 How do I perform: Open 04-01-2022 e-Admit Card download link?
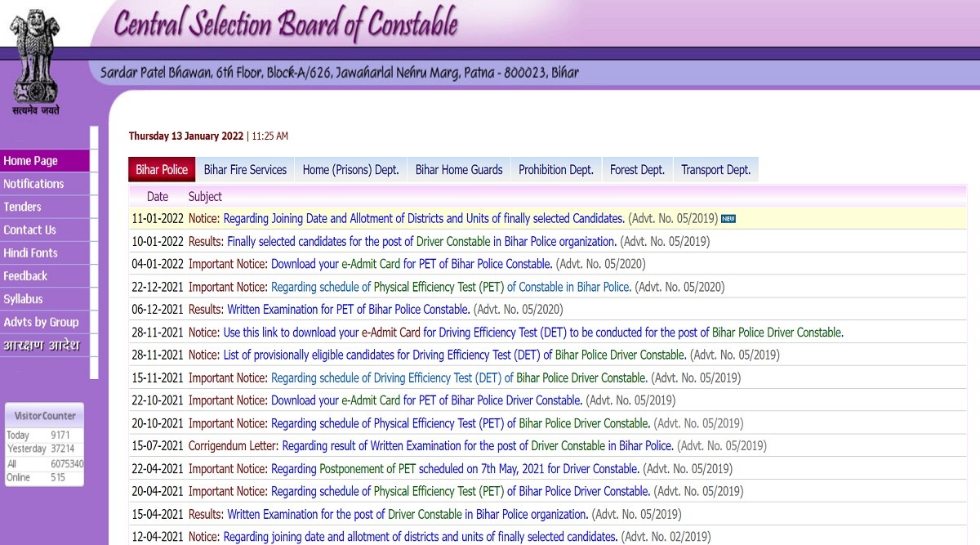tap(412, 264)
